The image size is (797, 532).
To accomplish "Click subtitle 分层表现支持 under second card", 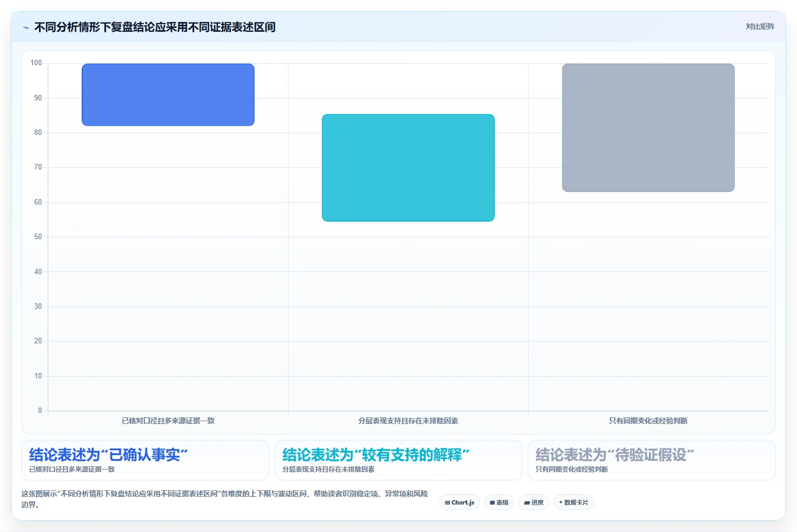I will (x=329, y=469).
